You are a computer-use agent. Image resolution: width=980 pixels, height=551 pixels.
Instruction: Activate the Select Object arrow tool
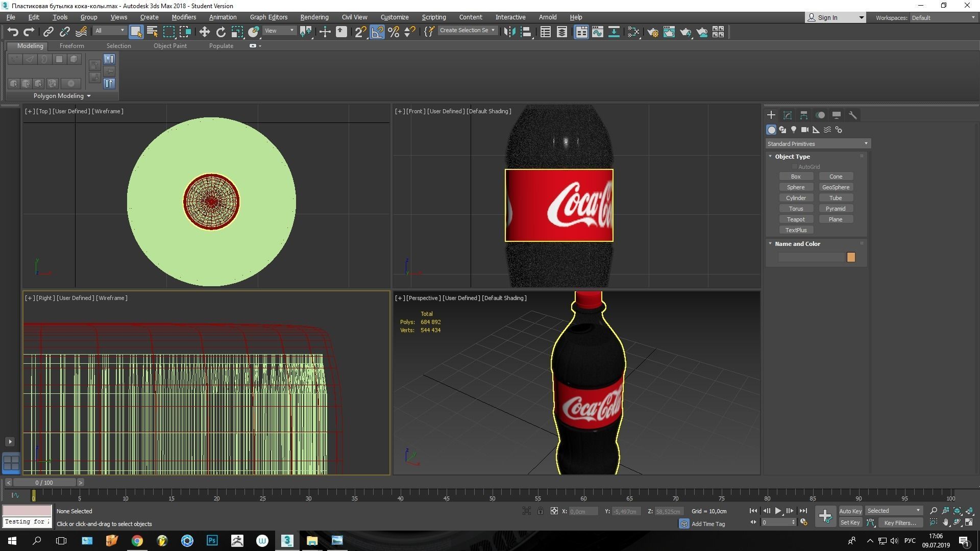pyautogui.click(x=136, y=32)
